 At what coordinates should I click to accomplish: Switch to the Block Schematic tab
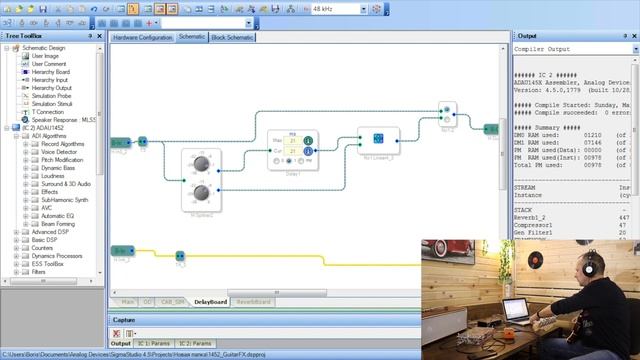coord(232,38)
